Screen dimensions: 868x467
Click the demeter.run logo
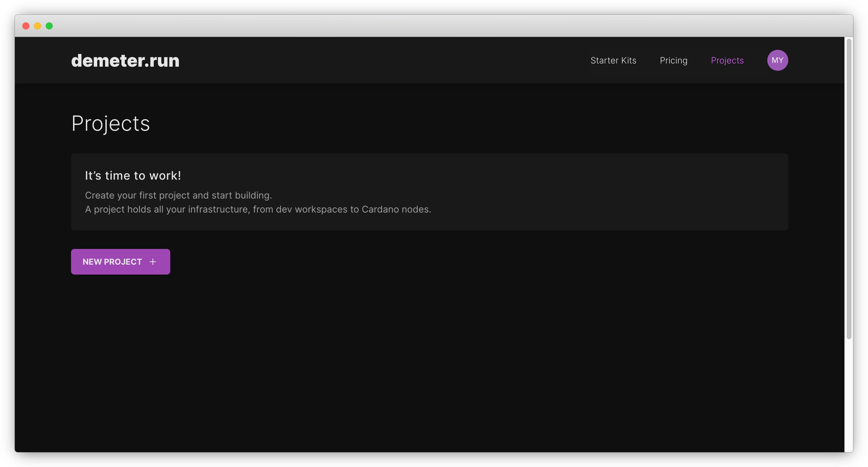(125, 61)
